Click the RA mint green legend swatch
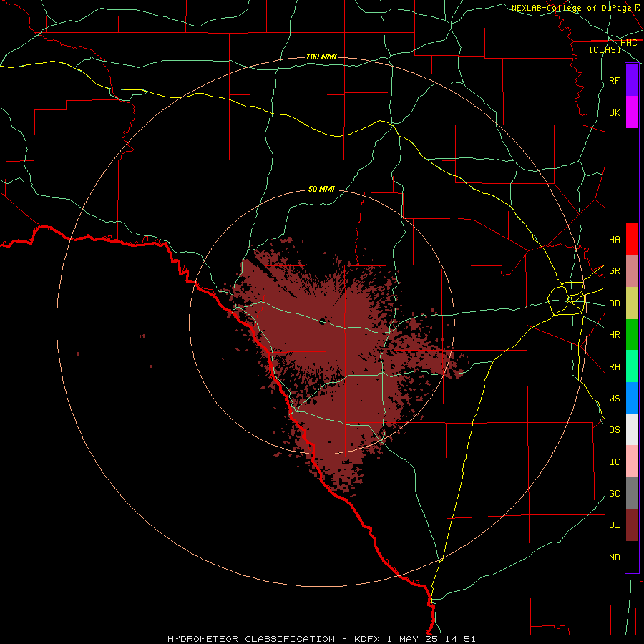This screenshot has width=644, height=644. (x=632, y=366)
